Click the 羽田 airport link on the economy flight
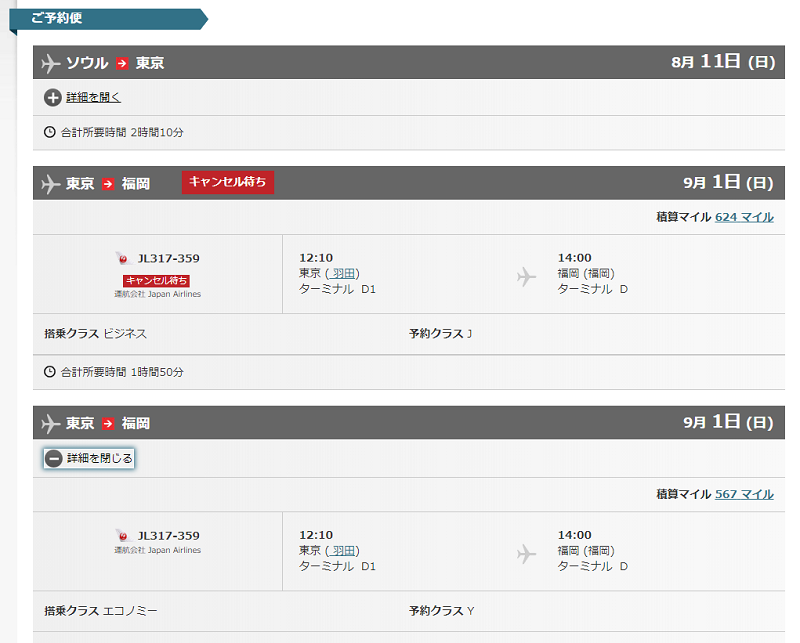The image size is (800, 643). 343,551
